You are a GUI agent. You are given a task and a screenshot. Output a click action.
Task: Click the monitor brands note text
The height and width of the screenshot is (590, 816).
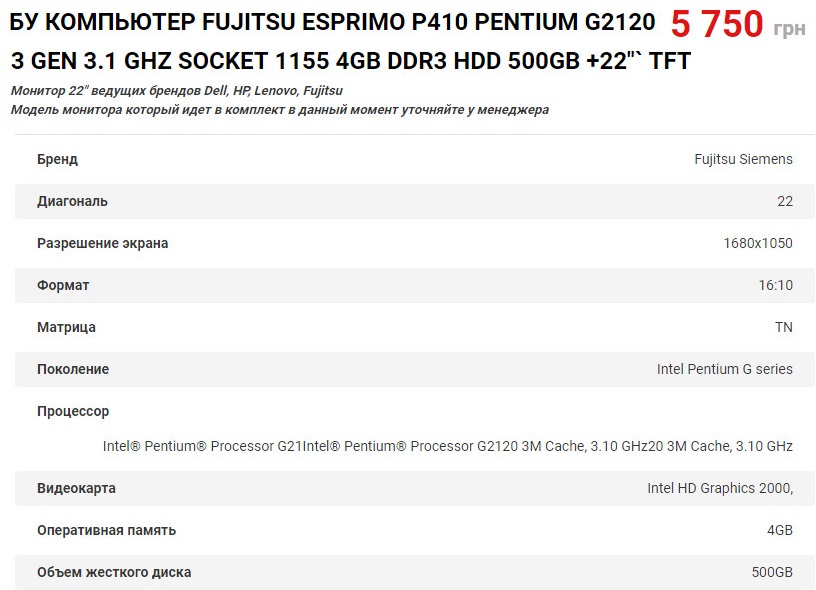point(176,91)
